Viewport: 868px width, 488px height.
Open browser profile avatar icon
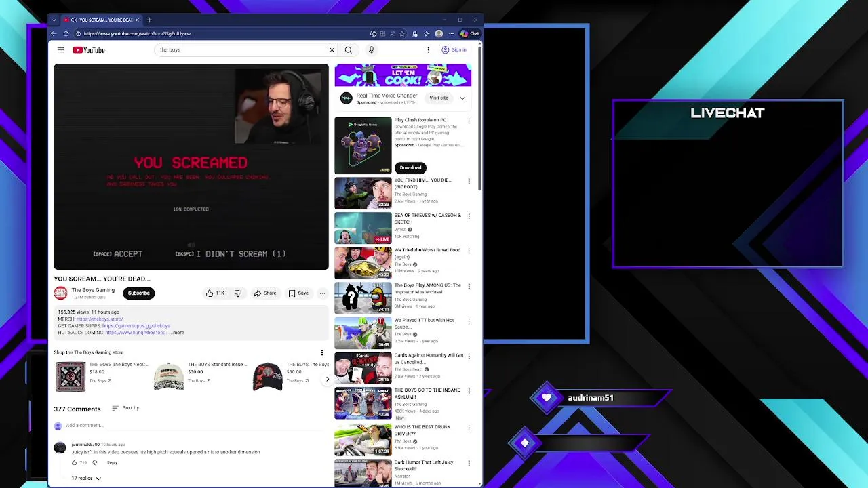tap(439, 33)
